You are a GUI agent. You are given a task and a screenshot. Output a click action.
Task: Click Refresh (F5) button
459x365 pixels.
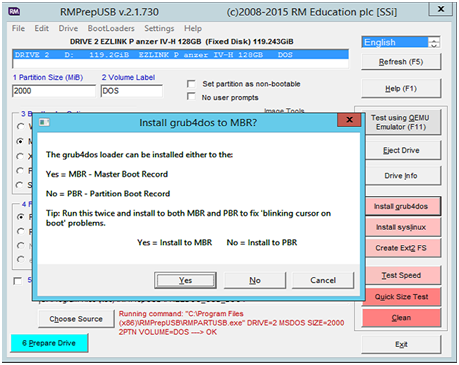click(x=401, y=62)
